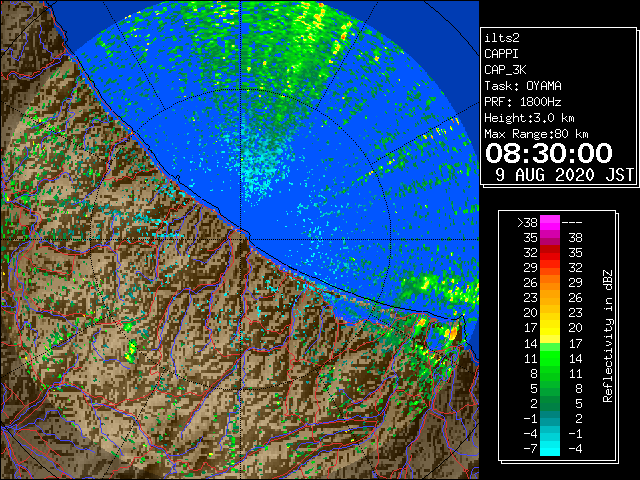The width and height of the screenshot is (640, 480).
Task: Select the "9 AUG 2020 JST" date
Action: coord(564,175)
